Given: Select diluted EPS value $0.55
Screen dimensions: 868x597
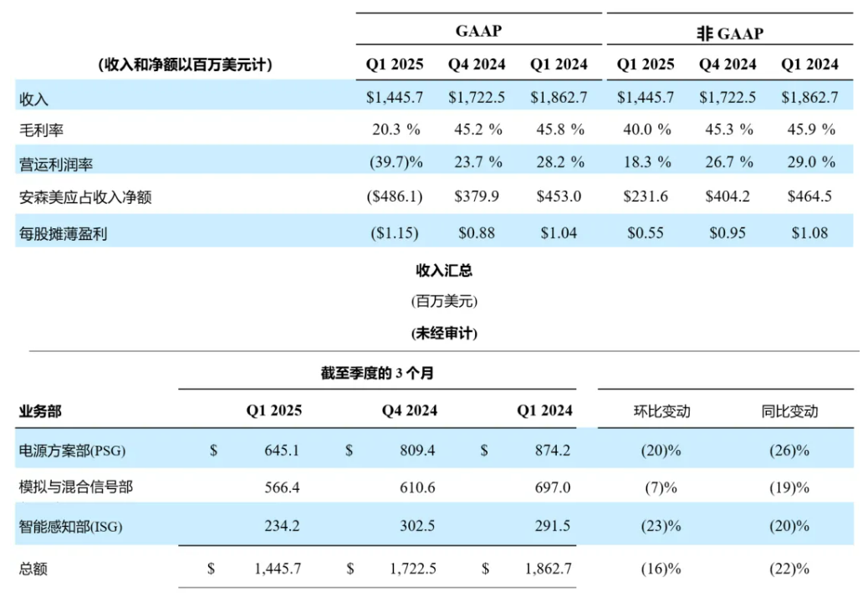Looking at the screenshot, I should (646, 233).
